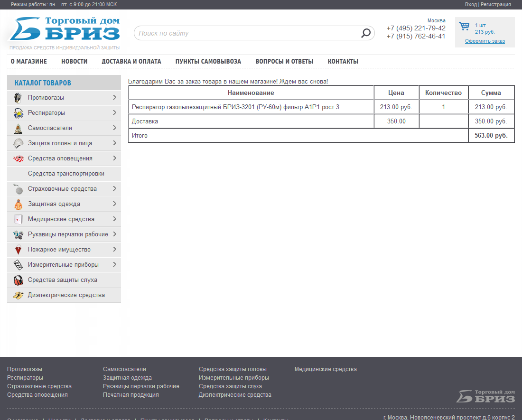Click footer link Средства защиты головы
This screenshot has height=420, width=522.
coord(233,369)
